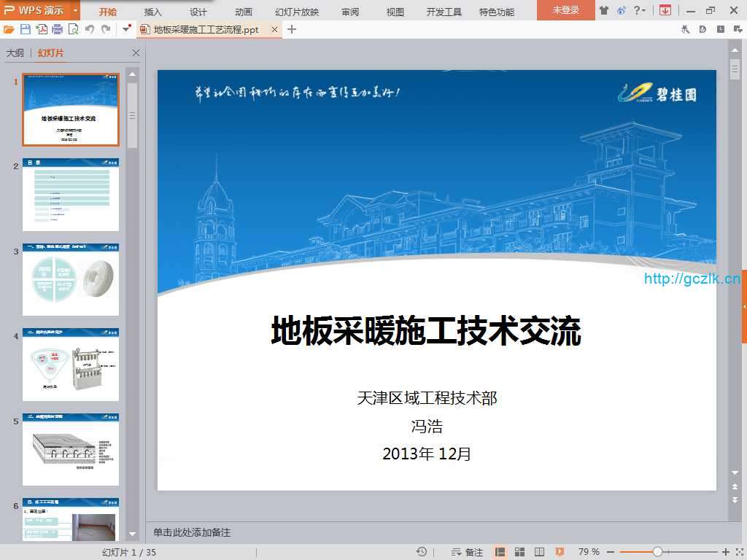Click the Undo arrow icon
The width and height of the screenshot is (747, 560).
[90, 29]
